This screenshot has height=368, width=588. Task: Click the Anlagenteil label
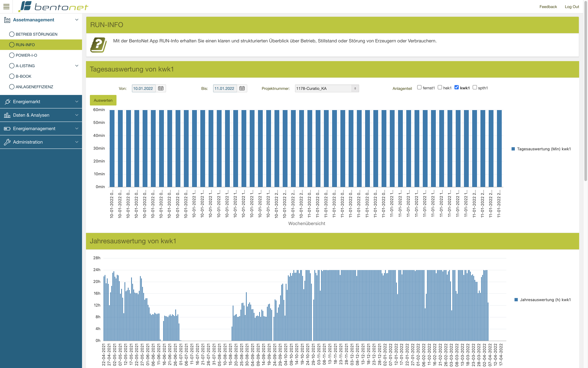(402, 89)
